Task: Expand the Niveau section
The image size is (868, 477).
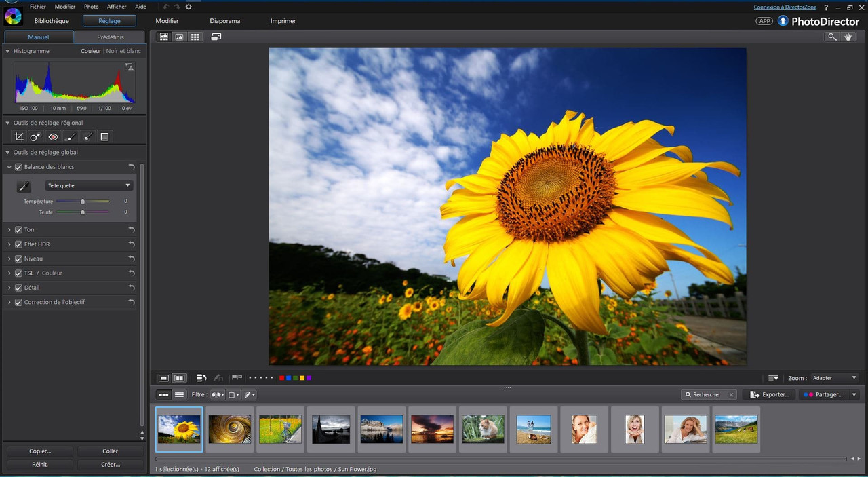Action: pos(9,259)
